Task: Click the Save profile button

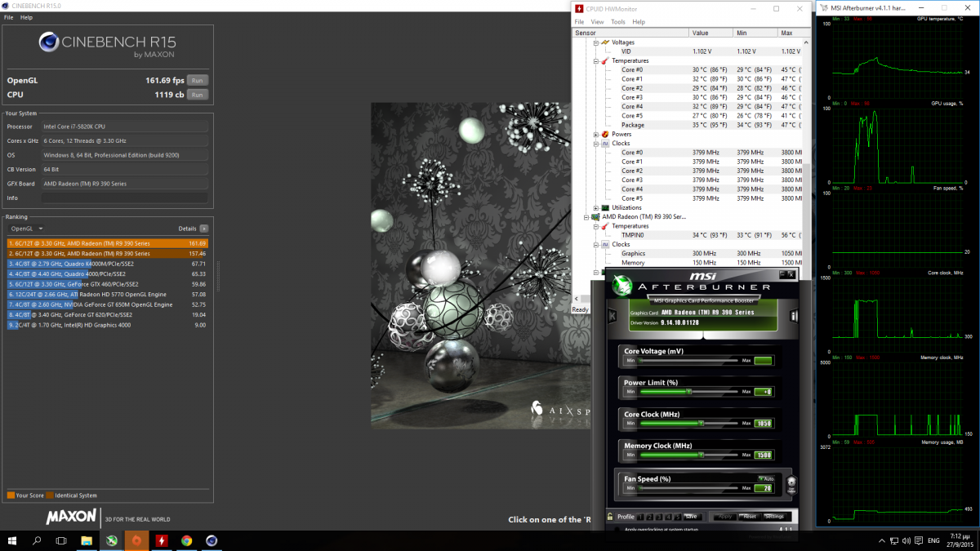Action: click(x=692, y=517)
